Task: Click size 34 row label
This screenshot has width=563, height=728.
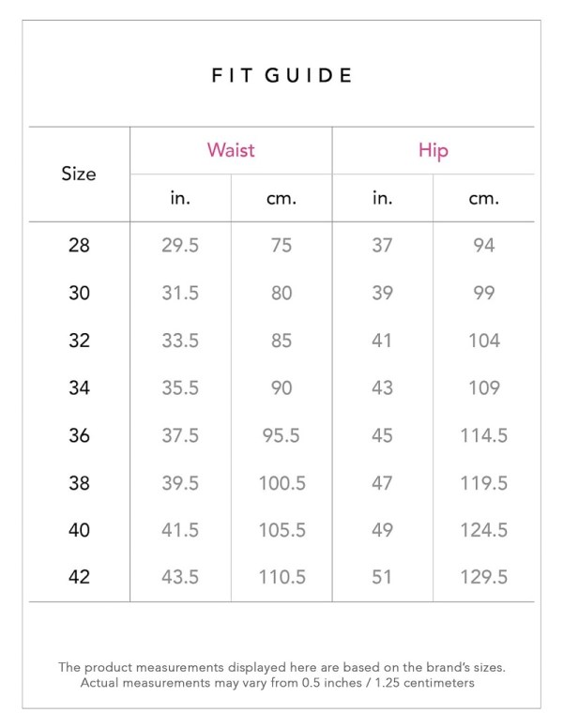Action: [79, 387]
